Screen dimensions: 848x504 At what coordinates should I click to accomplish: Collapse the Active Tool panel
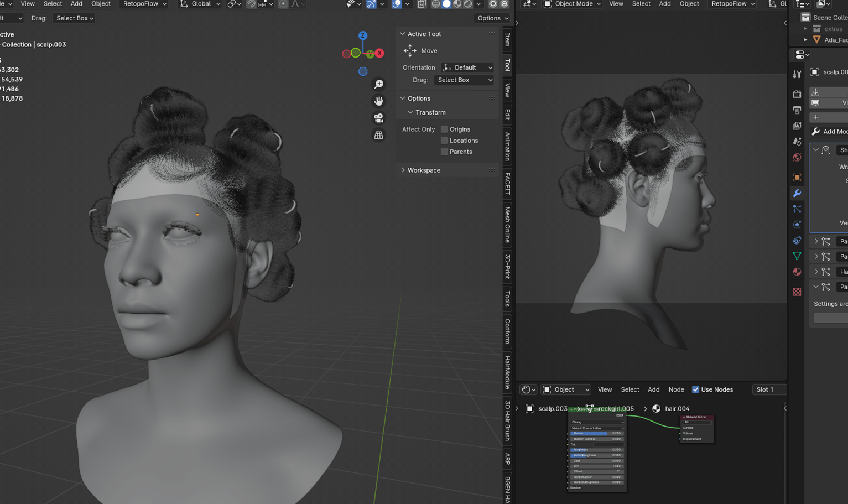coord(403,34)
